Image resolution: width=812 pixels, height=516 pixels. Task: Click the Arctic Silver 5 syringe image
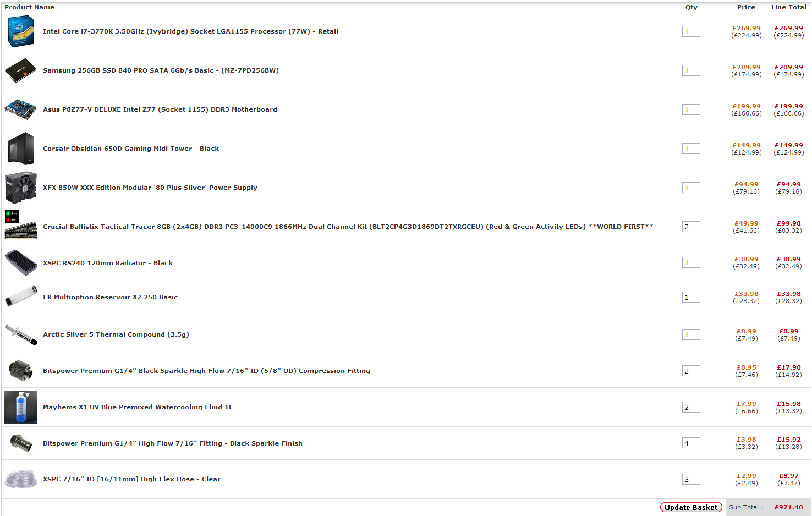[21, 334]
